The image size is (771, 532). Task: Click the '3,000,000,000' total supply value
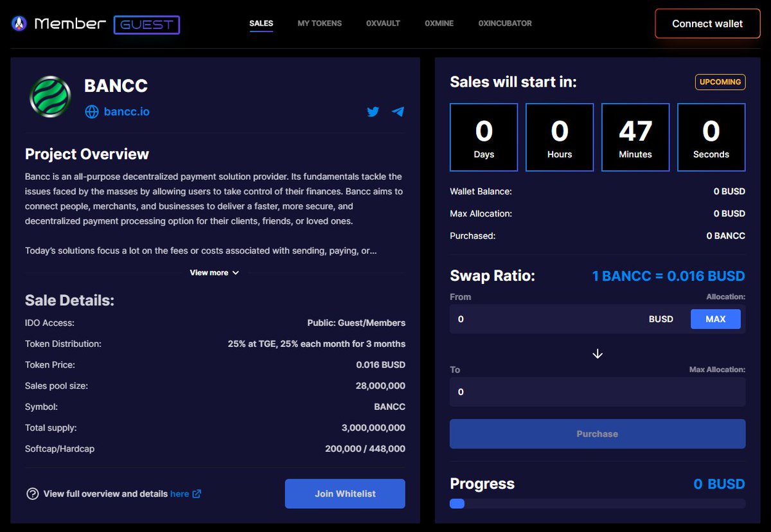(373, 428)
